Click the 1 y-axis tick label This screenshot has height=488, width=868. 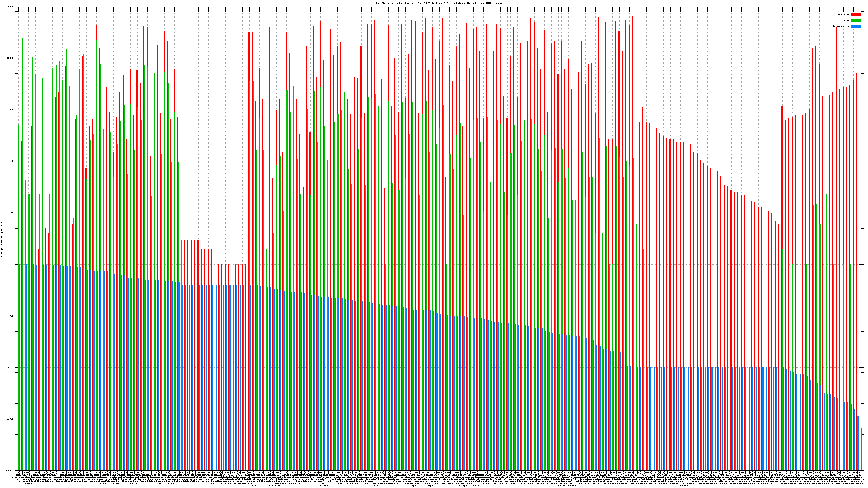(x=13, y=264)
